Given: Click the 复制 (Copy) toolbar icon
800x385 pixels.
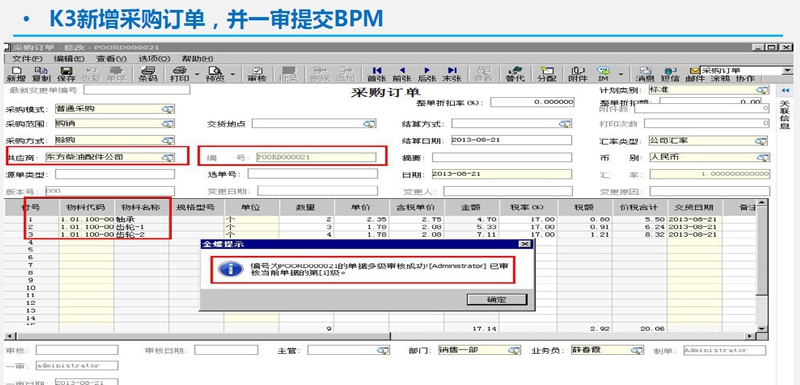Looking at the screenshot, I should point(41,74).
